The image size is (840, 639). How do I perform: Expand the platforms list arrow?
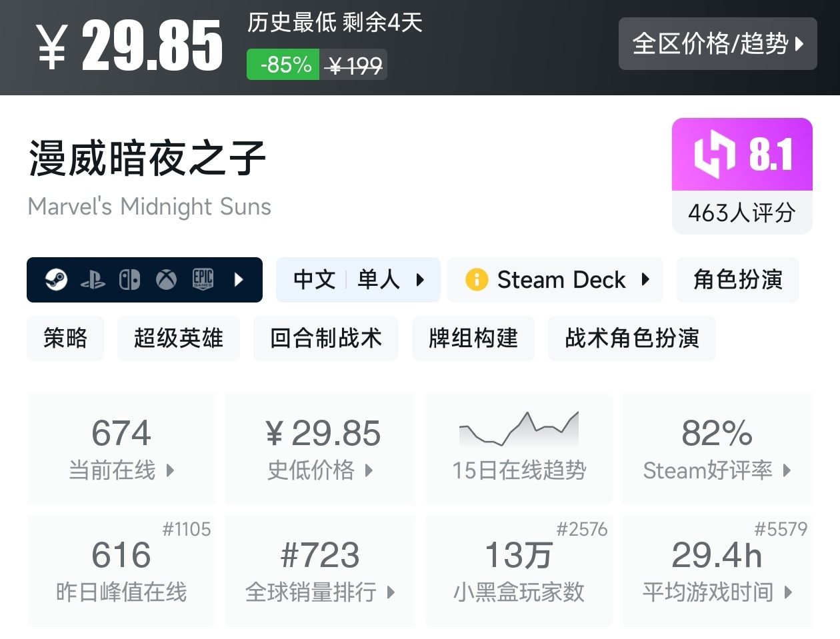(239, 280)
